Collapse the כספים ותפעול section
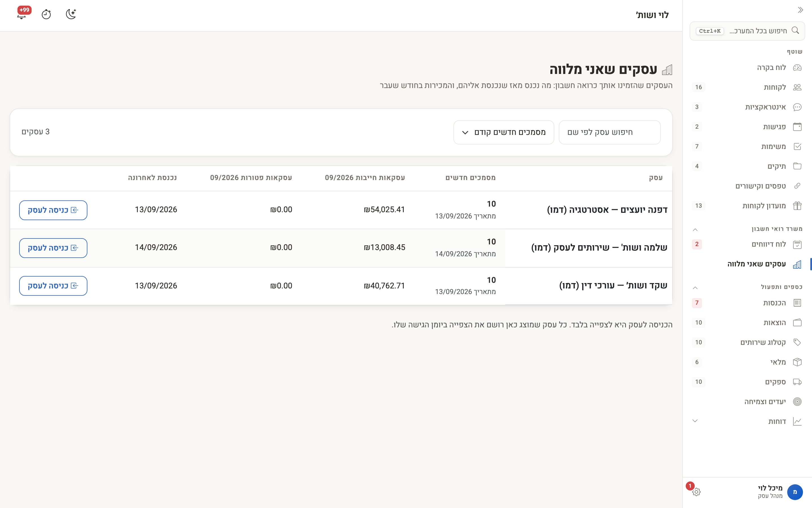812x508 pixels. coord(695,288)
